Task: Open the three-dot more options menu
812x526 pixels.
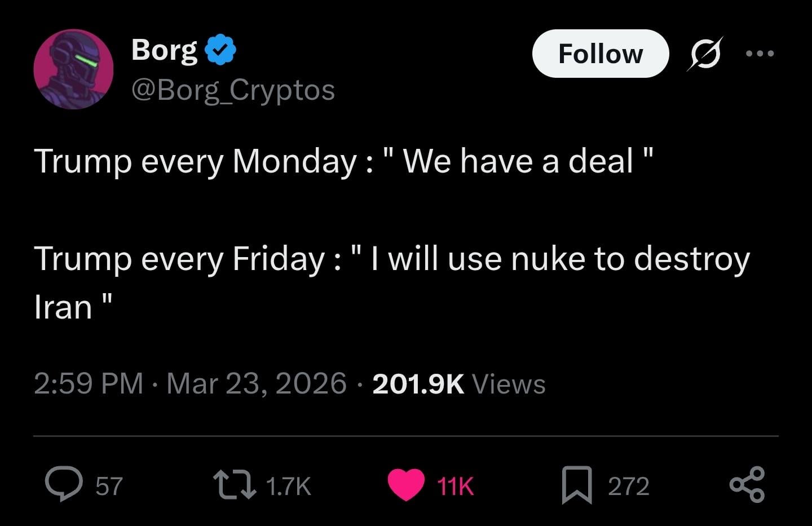Action: [x=760, y=54]
